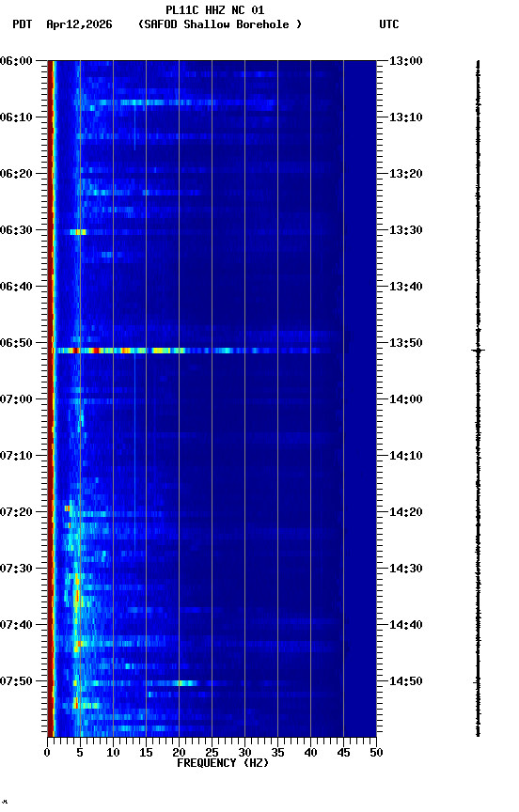Click the 13:40 UTC time label

coord(406,287)
